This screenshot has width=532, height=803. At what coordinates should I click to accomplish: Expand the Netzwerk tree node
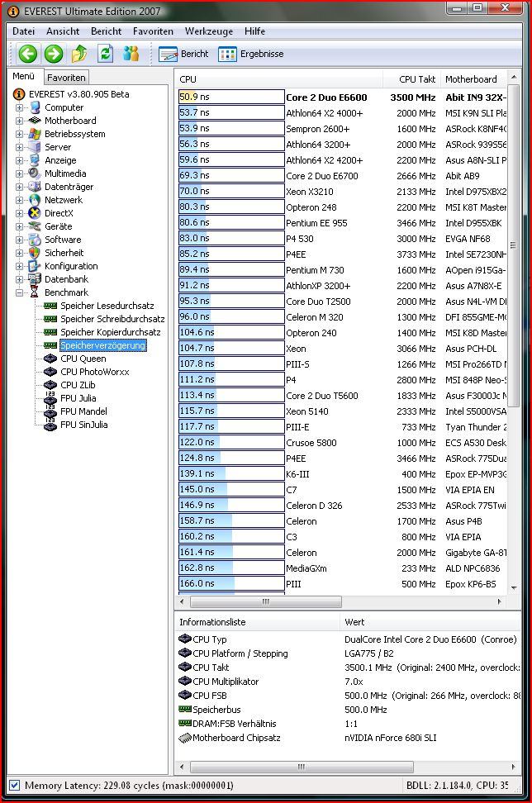(20, 200)
